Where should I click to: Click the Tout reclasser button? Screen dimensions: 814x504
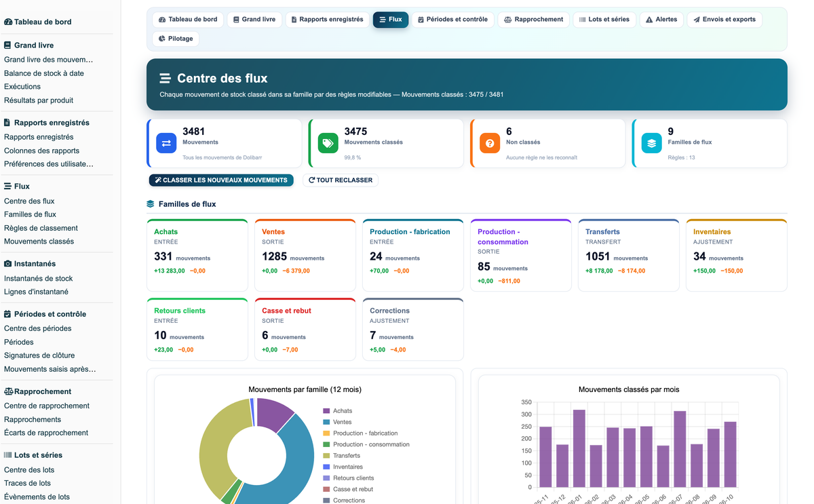(341, 180)
